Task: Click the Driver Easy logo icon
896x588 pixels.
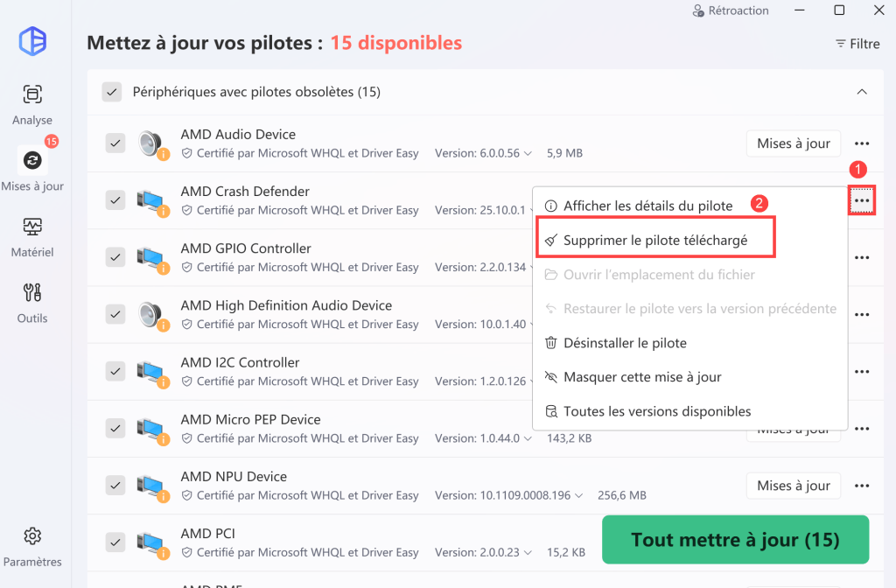Action: pyautogui.click(x=32, y=41)
